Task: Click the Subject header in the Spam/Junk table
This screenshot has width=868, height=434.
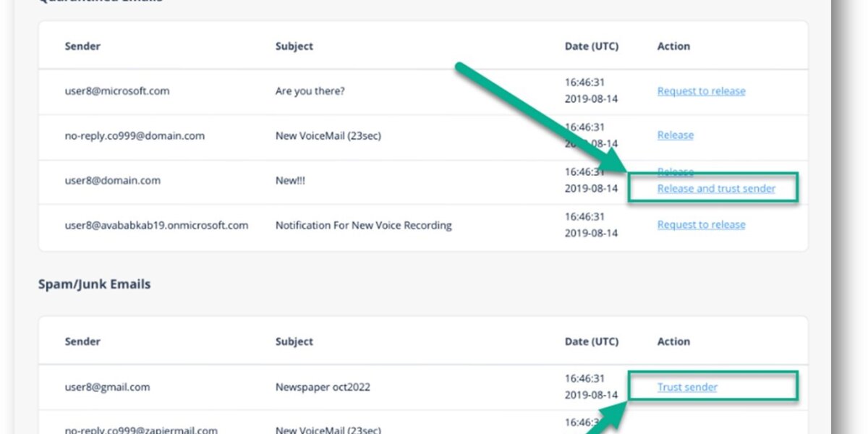Action: [294, 341]
